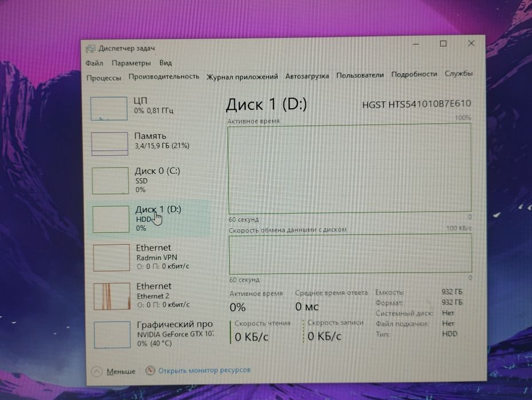Click the Файл подкачки Нет value

coord(448,323)
